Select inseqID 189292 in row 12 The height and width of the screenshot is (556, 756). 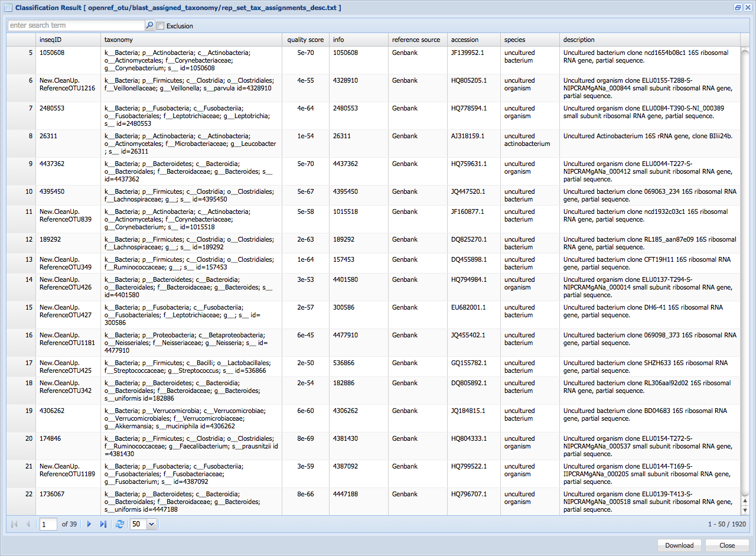(x=50, y=239)
